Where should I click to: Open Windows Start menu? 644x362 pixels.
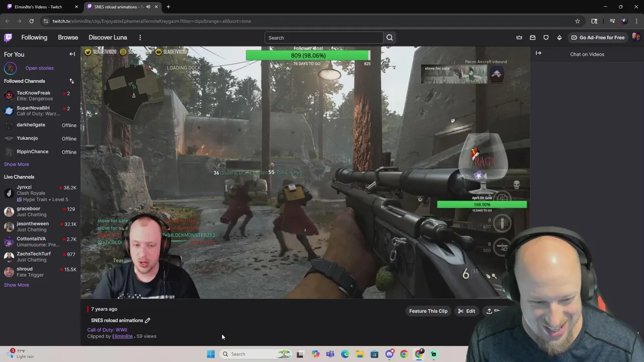coord(211,354)
